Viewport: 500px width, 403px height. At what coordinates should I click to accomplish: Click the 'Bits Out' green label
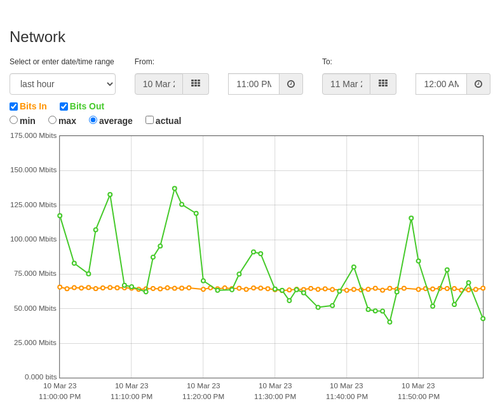point(87,106)
